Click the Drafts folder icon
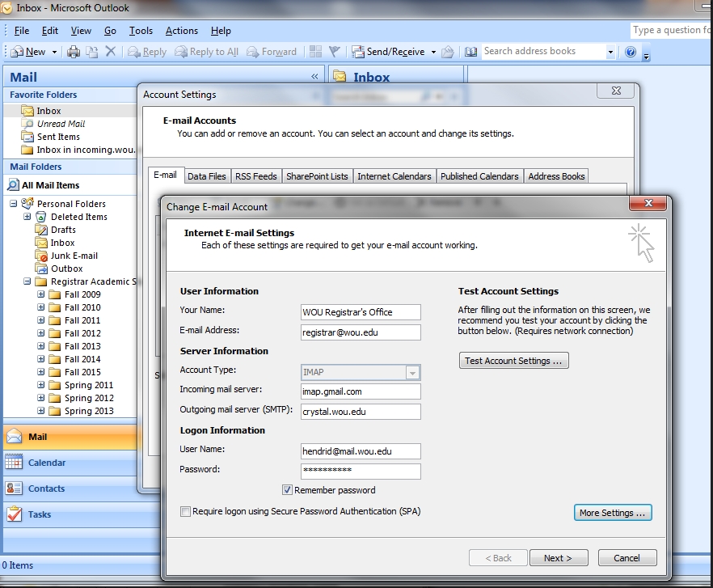Image resolution: width=713 pixels, height=588 pixels. coord(41,230)
